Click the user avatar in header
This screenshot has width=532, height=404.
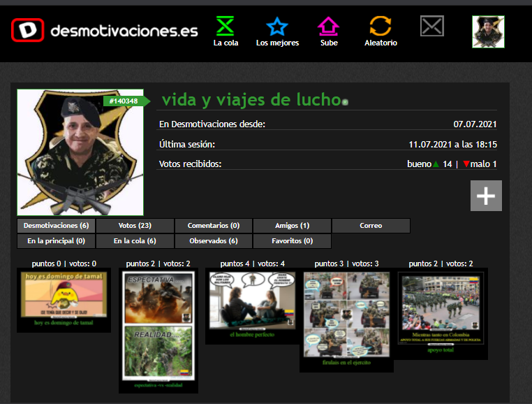(x=488, y=32)
